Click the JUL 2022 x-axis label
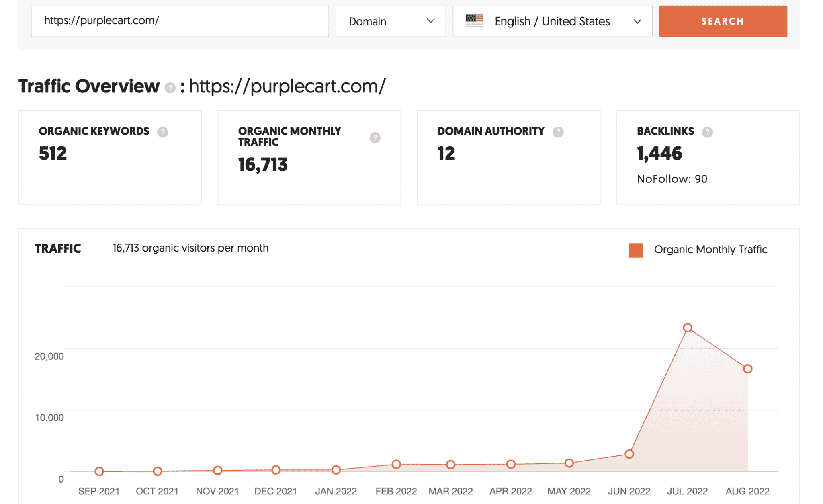This screenshot has width=823, height=504. [687, 491]
